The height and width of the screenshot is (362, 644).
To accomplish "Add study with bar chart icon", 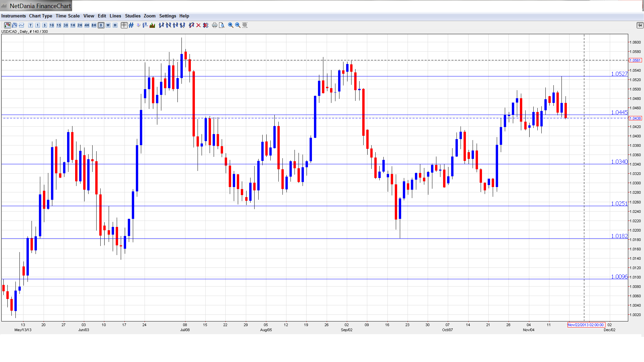I will pyautogui.click(x=152, y=25).
